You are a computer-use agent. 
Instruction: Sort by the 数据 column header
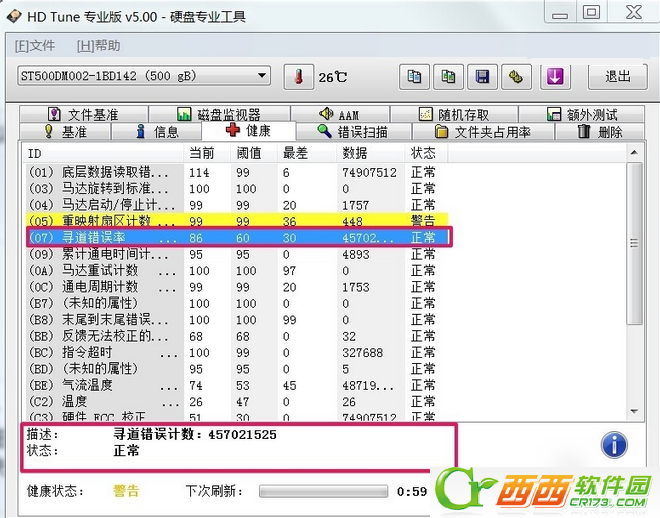coord(370,153)
